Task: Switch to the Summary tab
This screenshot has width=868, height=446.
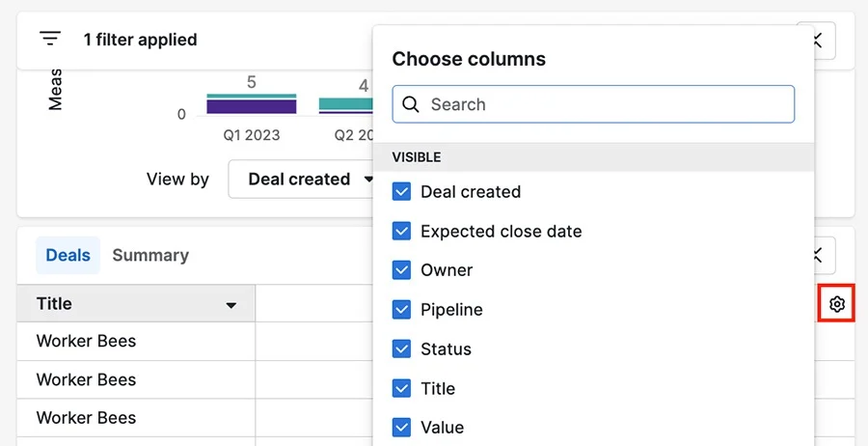Action: click(x=150, y=256)
